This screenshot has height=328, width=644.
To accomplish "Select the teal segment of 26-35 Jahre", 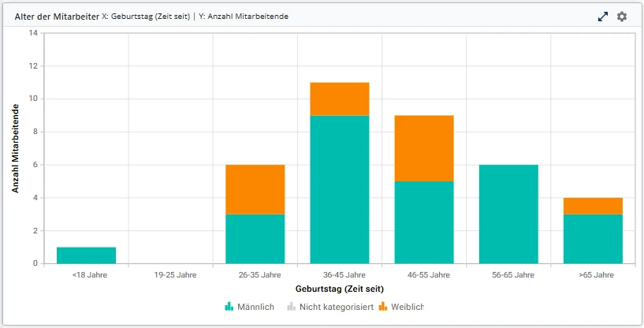I will click(255, 239).
